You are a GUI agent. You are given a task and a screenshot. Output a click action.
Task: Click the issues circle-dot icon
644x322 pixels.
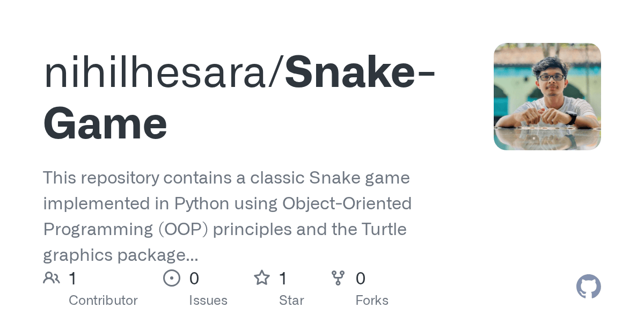(172, 278)
